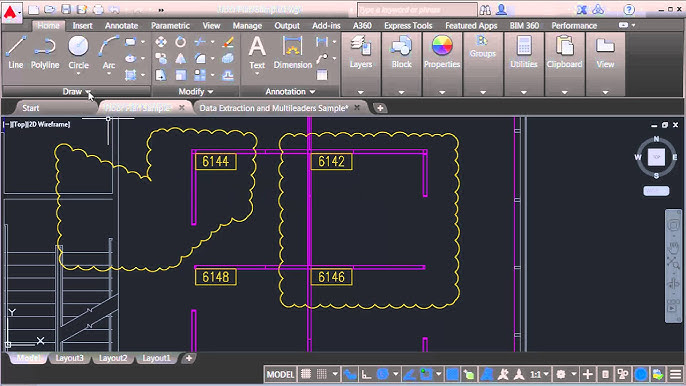Screen dimensions: 686x386
Task: Select the Line draw tool
Action: tap(16, 53)
